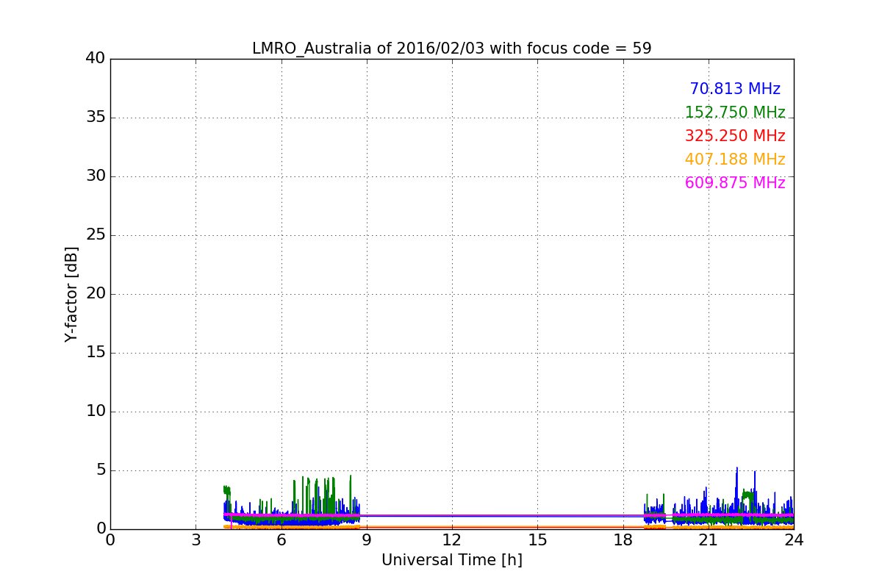This screenshot has width=882, height=588.
Task: Click x-axis tick label 18
Action: tap(623, 540)
